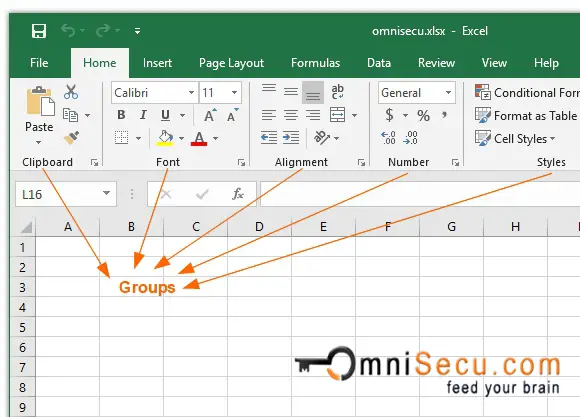Toggle Underline formatting
The width and height of the screenshot is (580, 417).
click(x=165, y=115)
